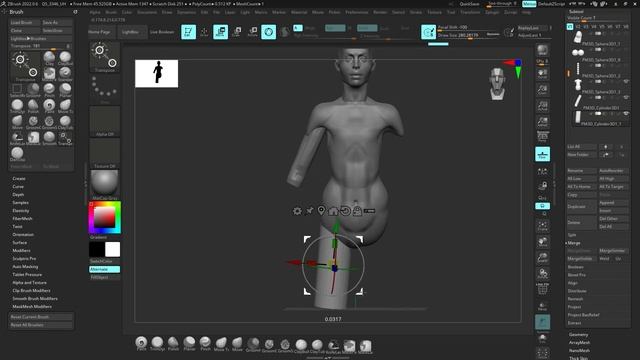Image resolution: width=640 pixels, height=360 pixels.
Task: Select the Draw mode icon
Action: pyautogui.click(x=204, y=32)
